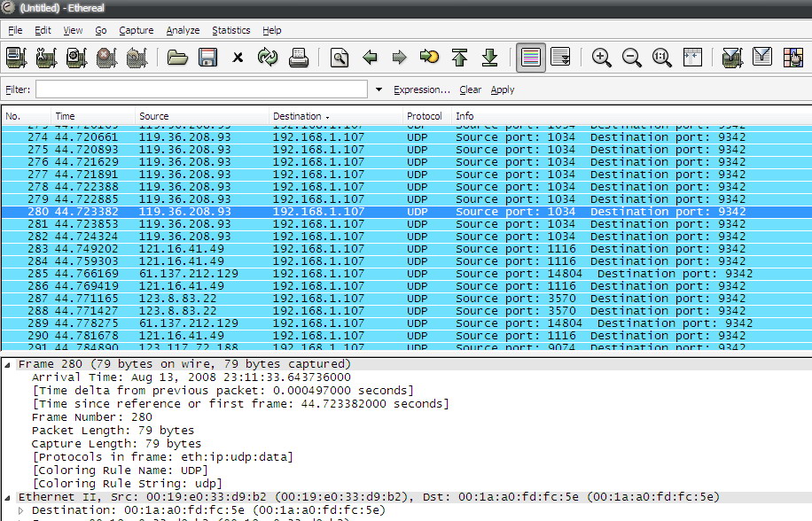
Task: Open the Find packet magnifier tool
Action: 340,58
